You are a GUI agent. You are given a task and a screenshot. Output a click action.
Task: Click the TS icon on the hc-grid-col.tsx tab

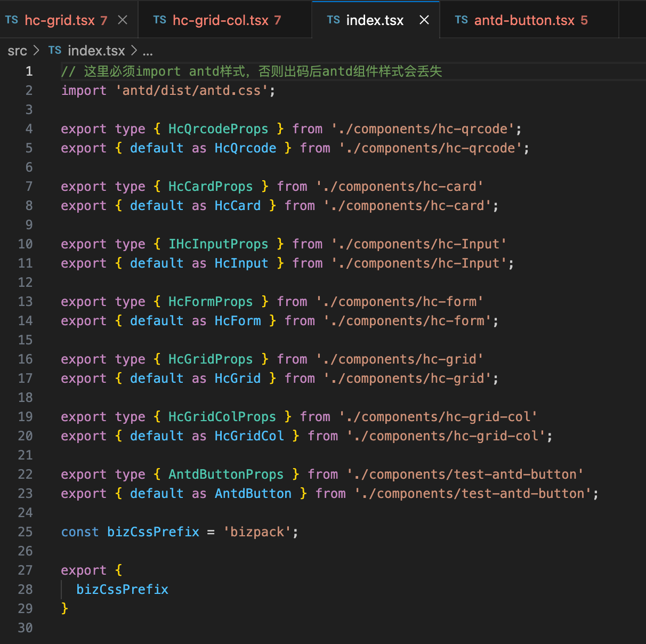click(160, 20)
